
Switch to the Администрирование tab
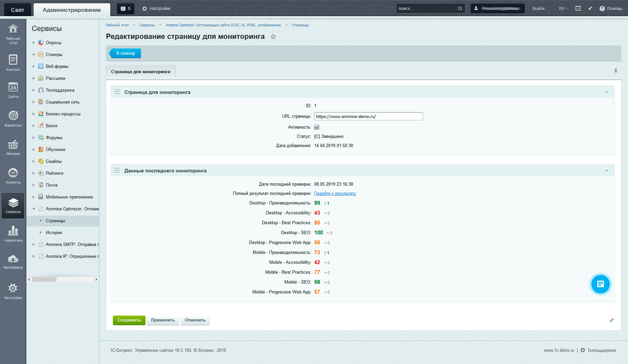(72, 10)
